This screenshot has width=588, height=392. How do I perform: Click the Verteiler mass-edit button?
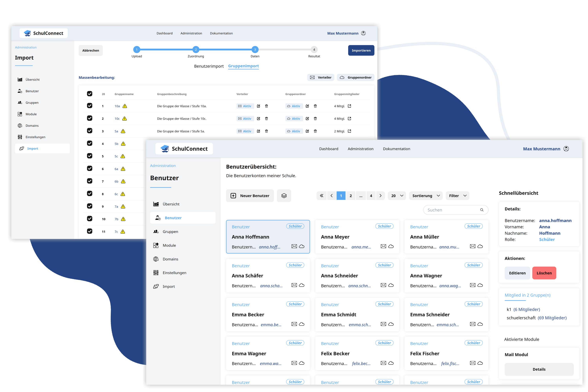320,77
